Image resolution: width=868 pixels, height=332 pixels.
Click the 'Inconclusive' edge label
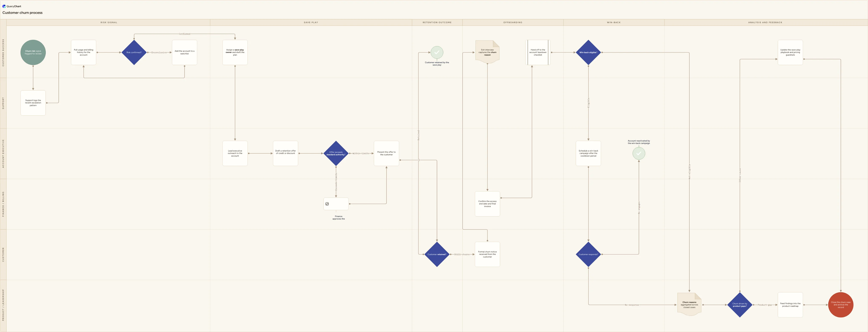coord(159,53)
